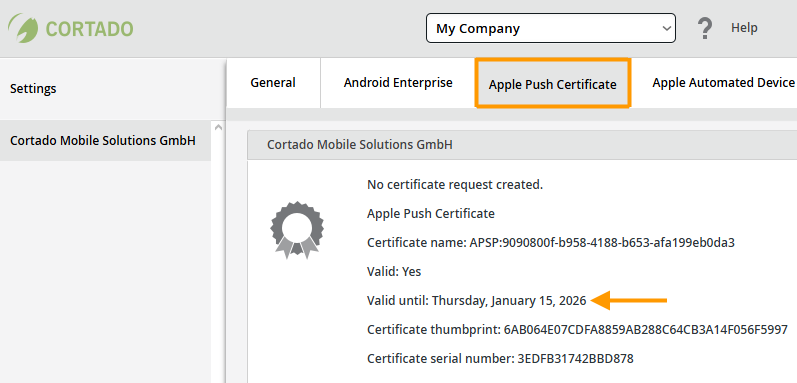Click the question mark help icon
Viewport: 797px width, 383px height.
click(x=704, y=28)
